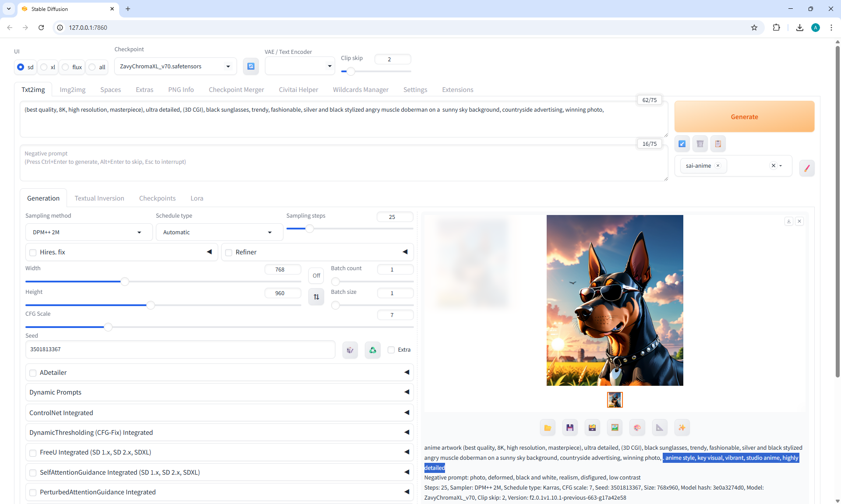
Task: Reuse last seed with recycle icon
Action: point(372,350)
